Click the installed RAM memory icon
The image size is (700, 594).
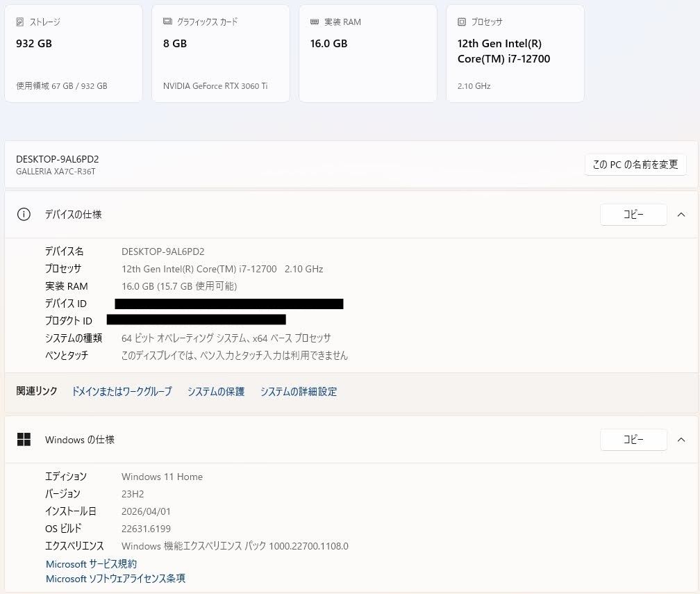pyautogui.click(x=315, y=22)
